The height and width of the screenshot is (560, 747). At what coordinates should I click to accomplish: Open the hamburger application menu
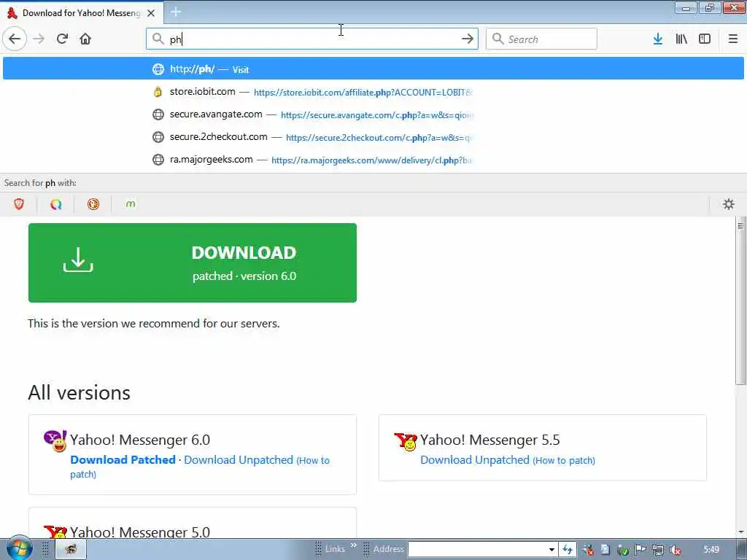(x=733, y=39)
